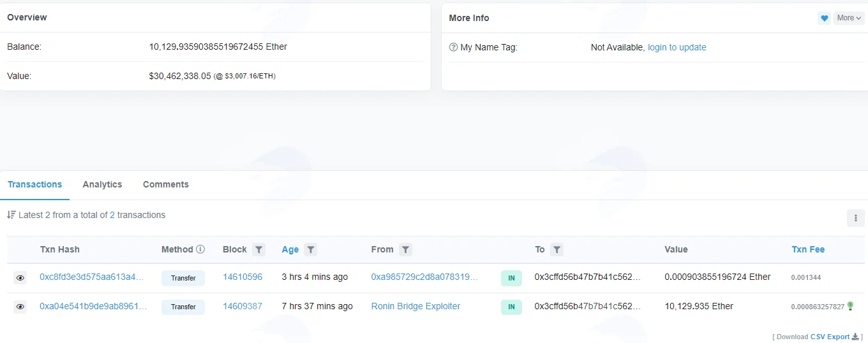Switch to the Comments tab
Viewport: 868px width, 343px height.
(x=166, y=184)
